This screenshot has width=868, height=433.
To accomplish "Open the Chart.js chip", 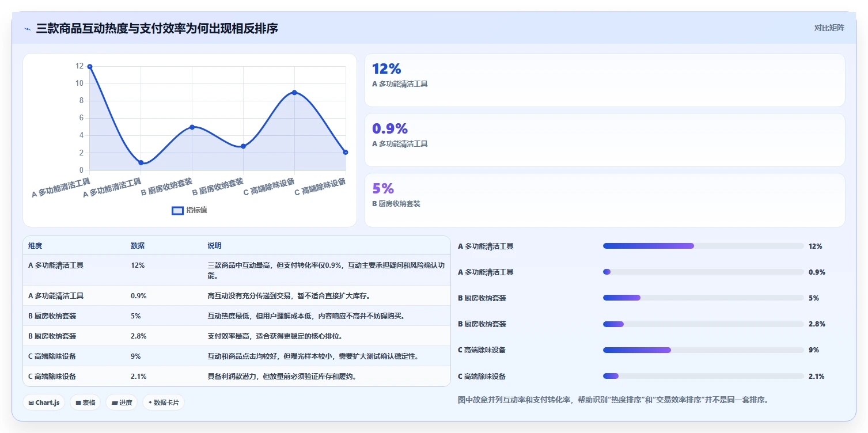I will pos(44,402).
